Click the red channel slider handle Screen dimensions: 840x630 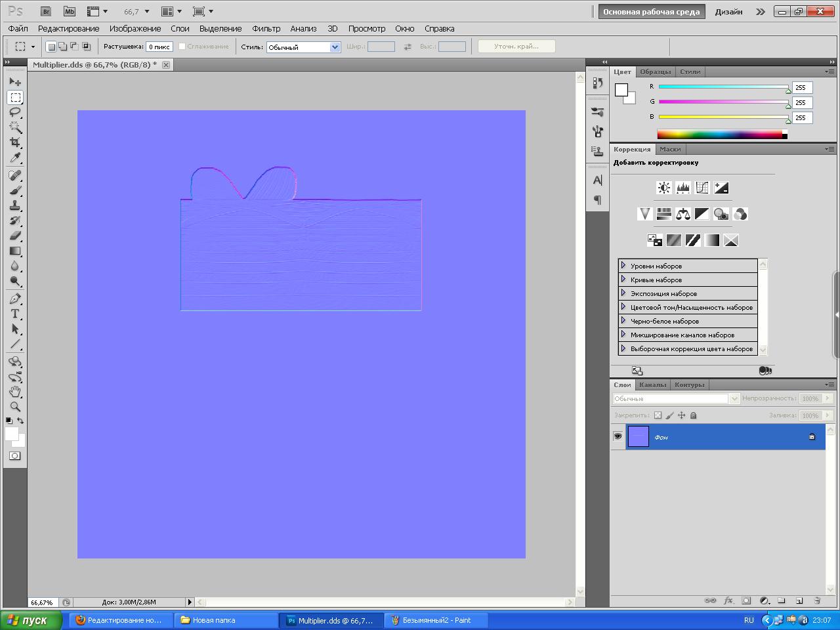(x=788, y=90)
